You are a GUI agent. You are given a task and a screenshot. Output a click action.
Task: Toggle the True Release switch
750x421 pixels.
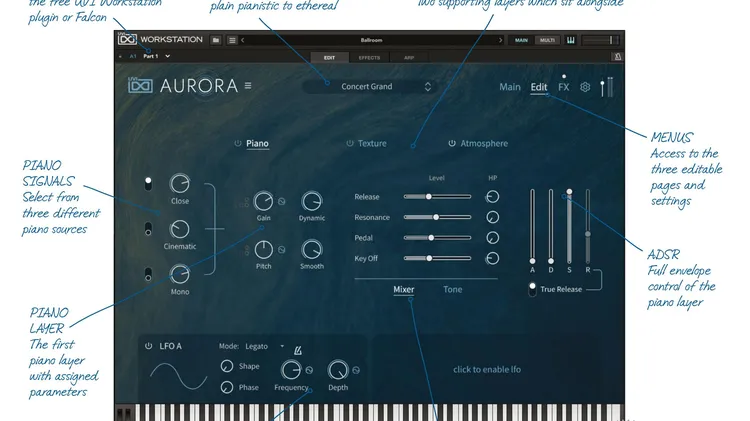532,289
